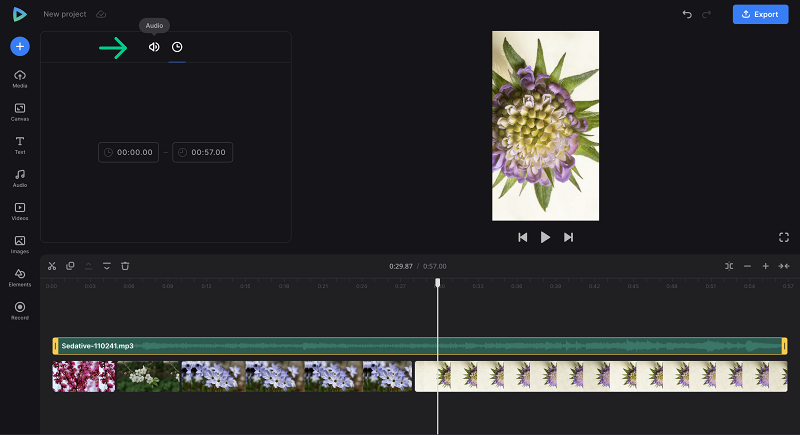
Task: Open the Text sidebar panel
Action: 20,145
